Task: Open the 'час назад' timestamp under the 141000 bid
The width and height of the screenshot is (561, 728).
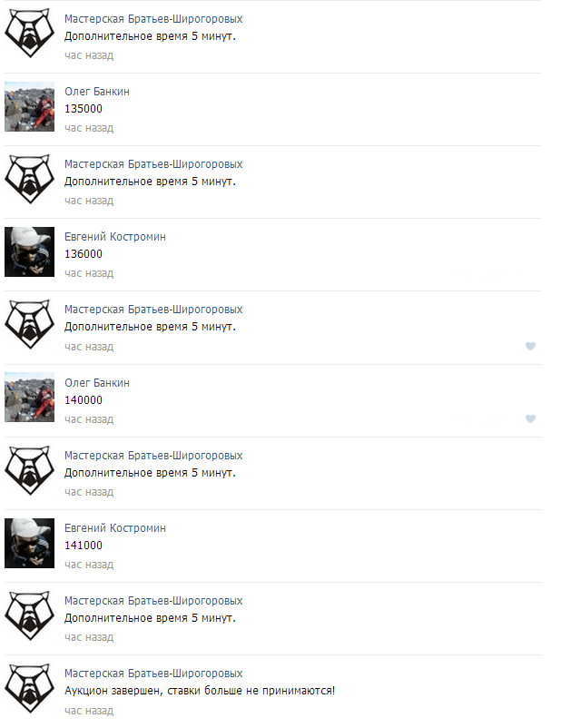Action: [89, 565]
